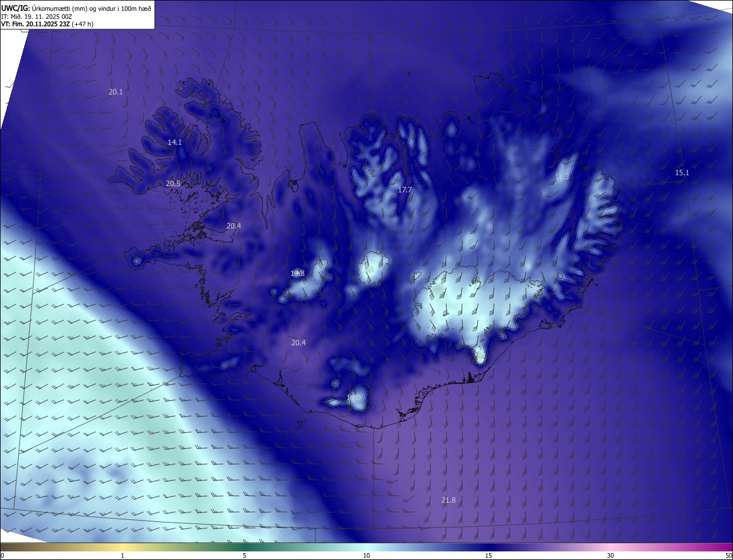Click the '1' tick on the color scale
The height and width of the screenshot is (560, 733).
(x=123, y=555)
